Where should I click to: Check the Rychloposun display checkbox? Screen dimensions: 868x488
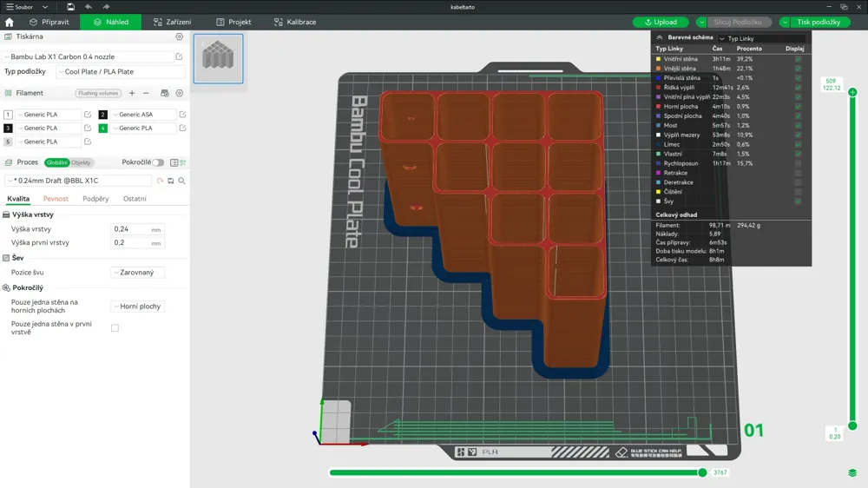click(798, 163)
